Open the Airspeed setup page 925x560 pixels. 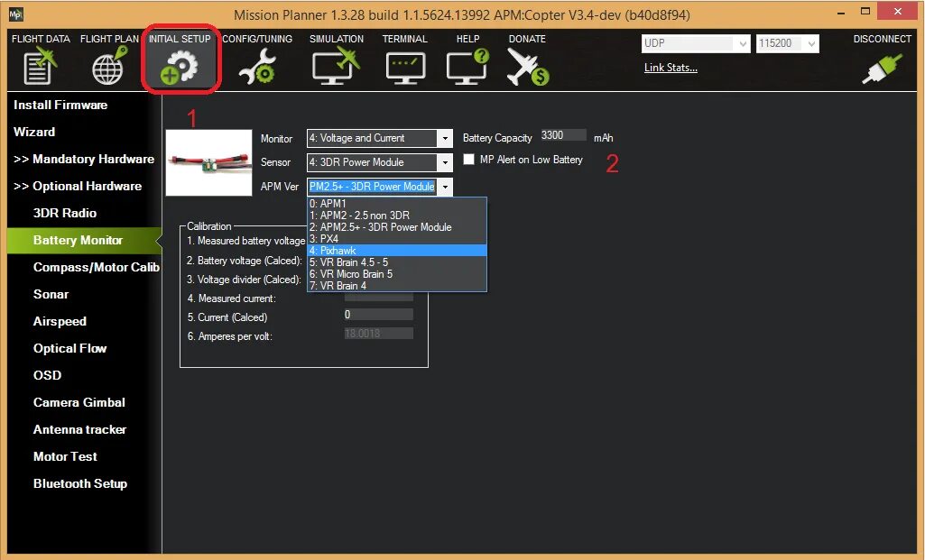[60, 321]
